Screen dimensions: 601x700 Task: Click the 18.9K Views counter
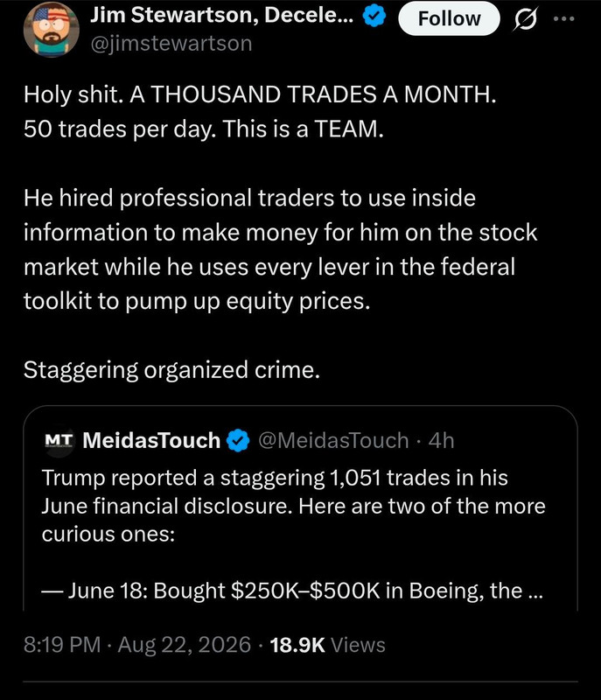(x=327, y=645)
